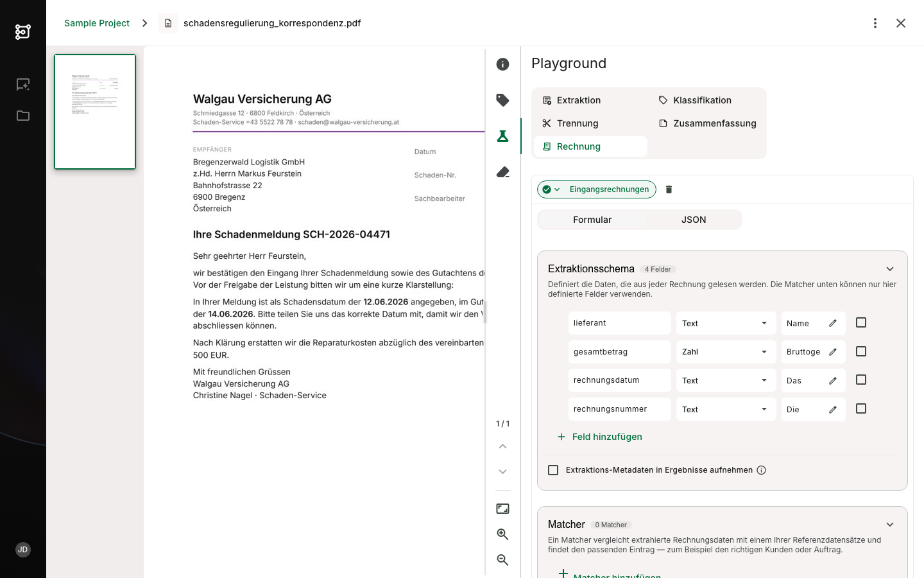Delete the Eingangsrechnungen configuration

click(669, 189)
